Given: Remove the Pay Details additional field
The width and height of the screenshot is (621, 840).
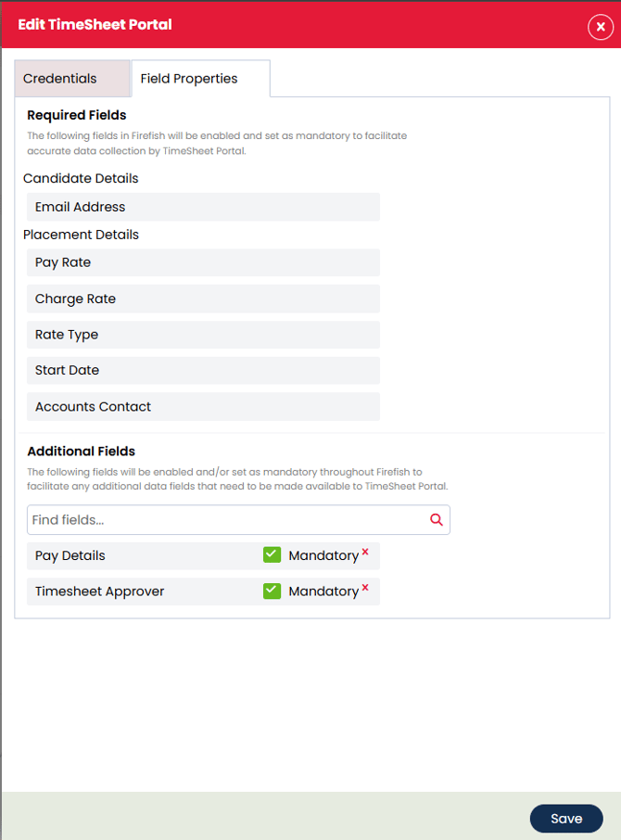Looking at the screenshot, I should point(365,552).
